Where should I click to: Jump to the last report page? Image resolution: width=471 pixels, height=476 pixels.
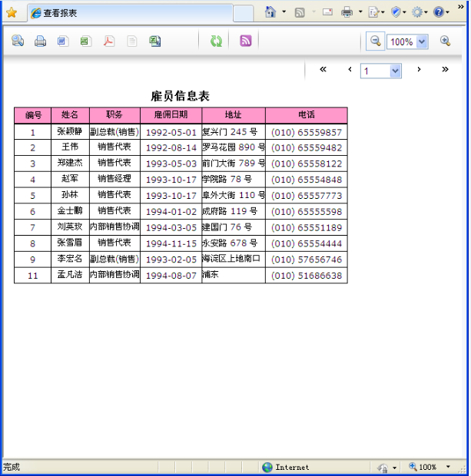(x=445, y=69)
